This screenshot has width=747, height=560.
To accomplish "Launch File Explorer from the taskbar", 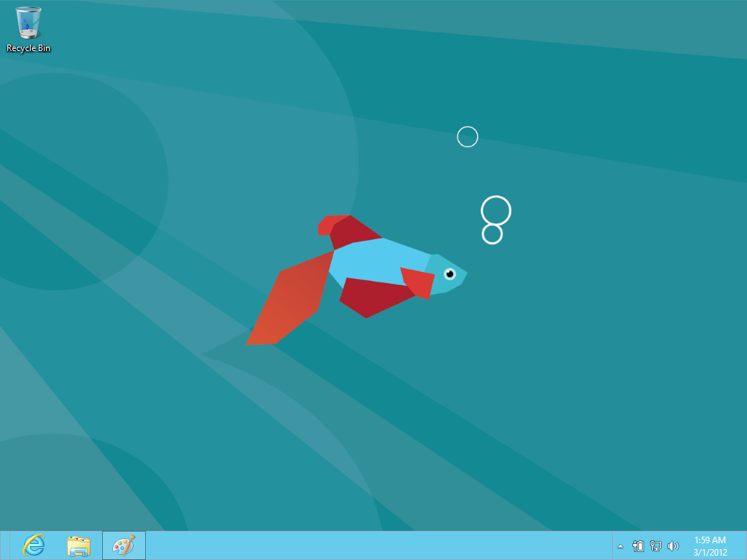I will (x=79, y=545).
